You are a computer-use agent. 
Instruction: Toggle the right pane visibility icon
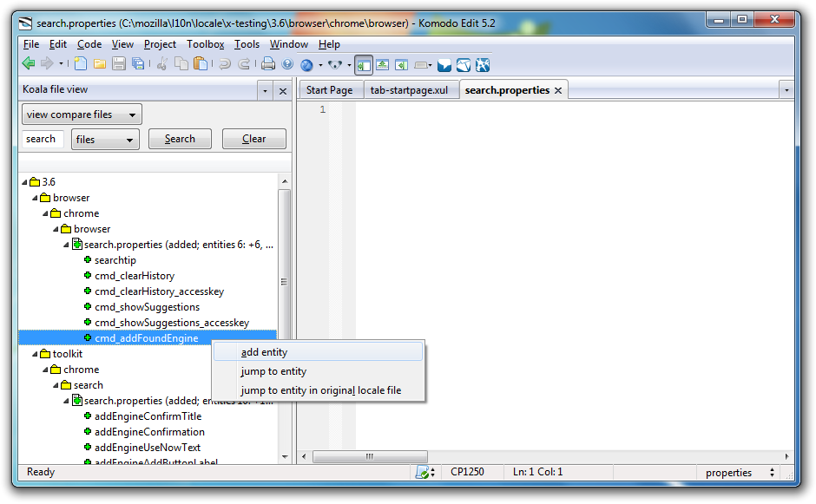coord(401,64)
